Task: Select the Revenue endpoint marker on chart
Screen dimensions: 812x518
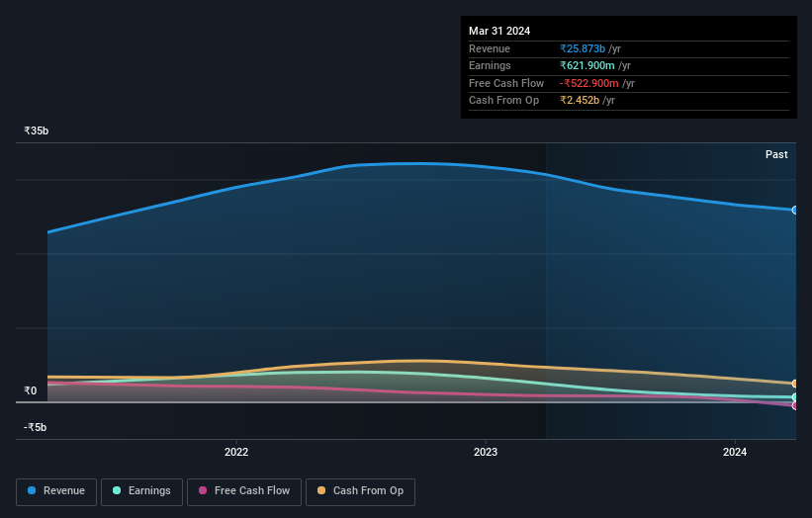Action: [795, 211]
